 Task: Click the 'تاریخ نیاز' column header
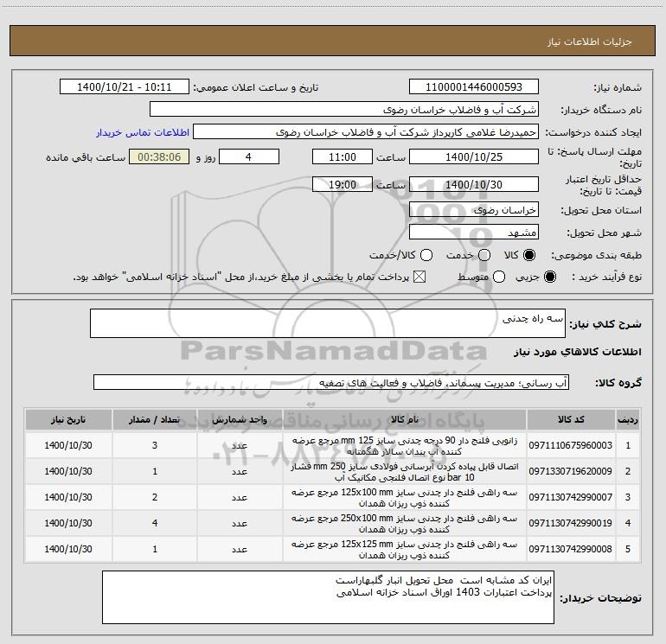tap(68, 419)
